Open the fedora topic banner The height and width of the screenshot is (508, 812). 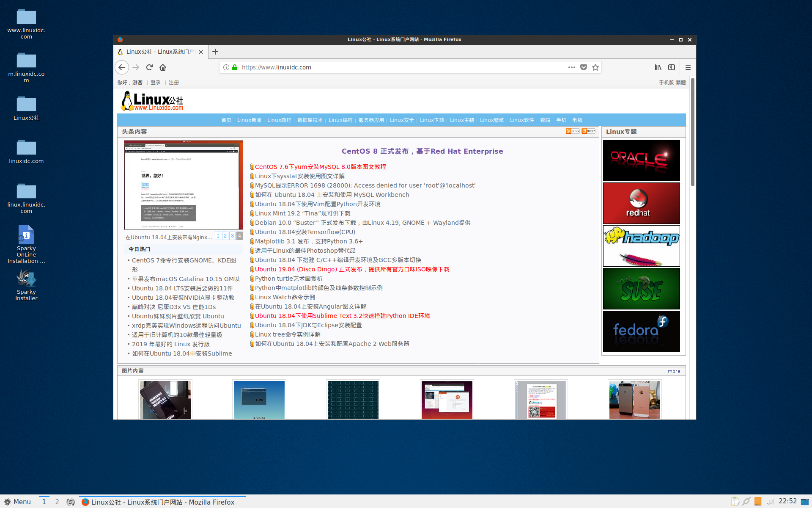pos(641,331)
